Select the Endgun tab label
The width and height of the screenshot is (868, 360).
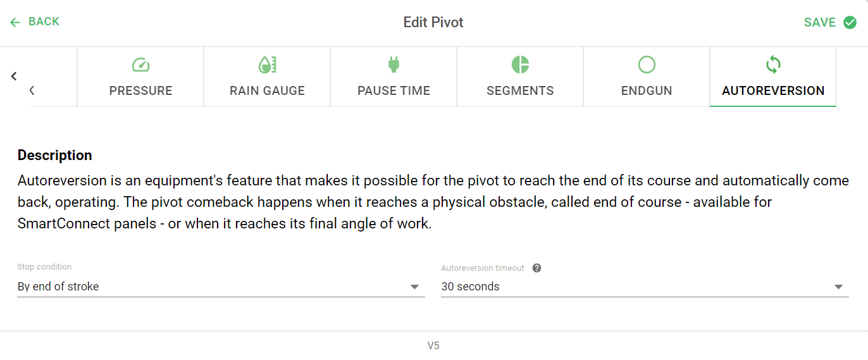(647, 90)
